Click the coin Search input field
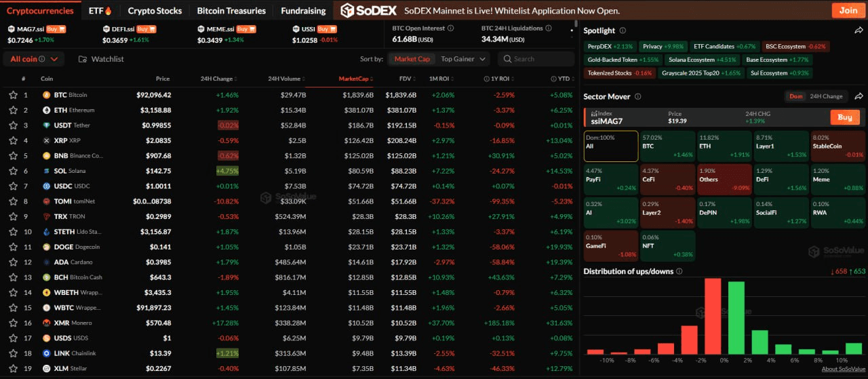This screenshot has height=379, width=868. tap(541, 59)
